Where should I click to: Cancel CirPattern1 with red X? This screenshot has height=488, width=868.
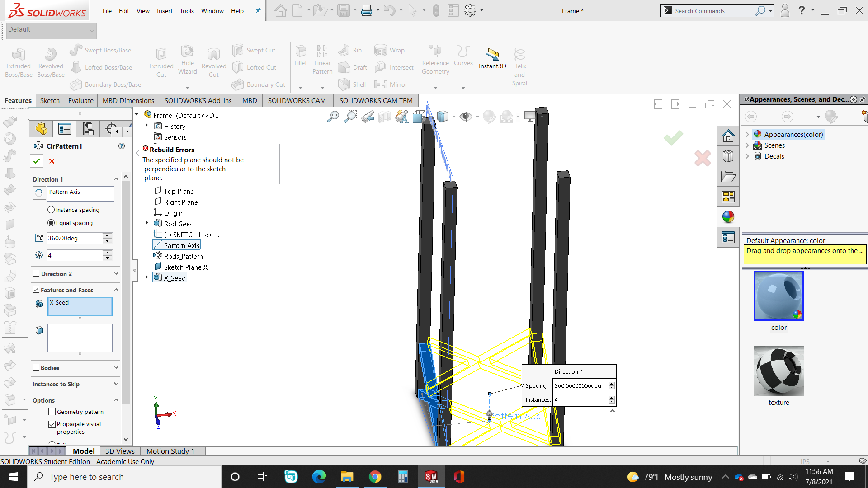[x=52, y=161]
